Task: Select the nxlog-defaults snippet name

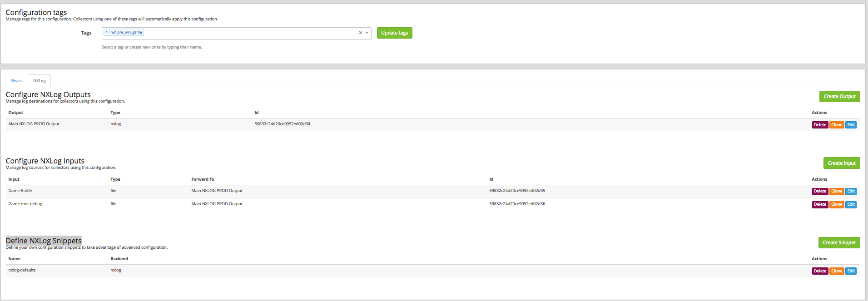Action: point(22,270)
